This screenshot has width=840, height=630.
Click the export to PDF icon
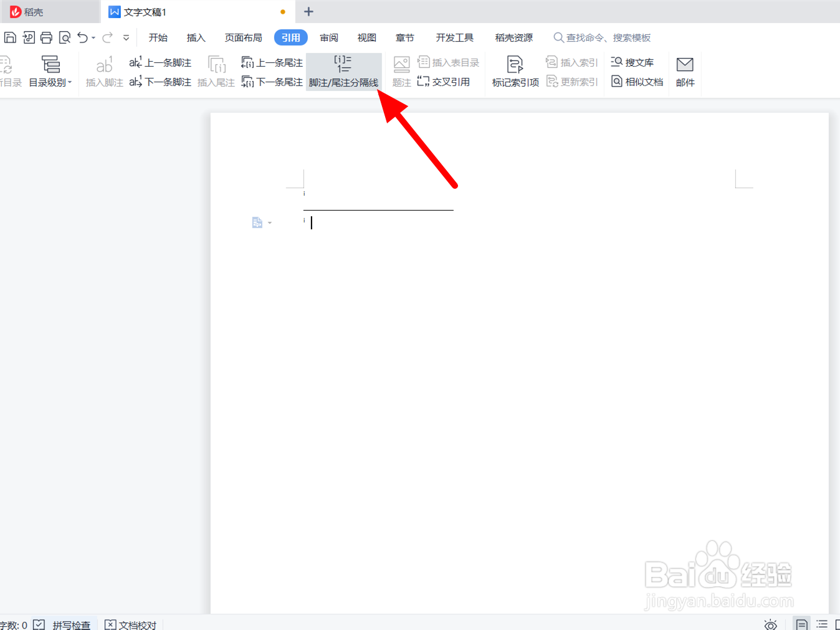click(x=29, y=37)
